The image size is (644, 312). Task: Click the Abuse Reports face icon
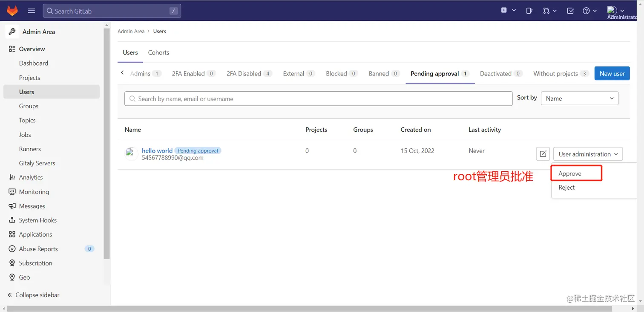(x=12, y=249)
